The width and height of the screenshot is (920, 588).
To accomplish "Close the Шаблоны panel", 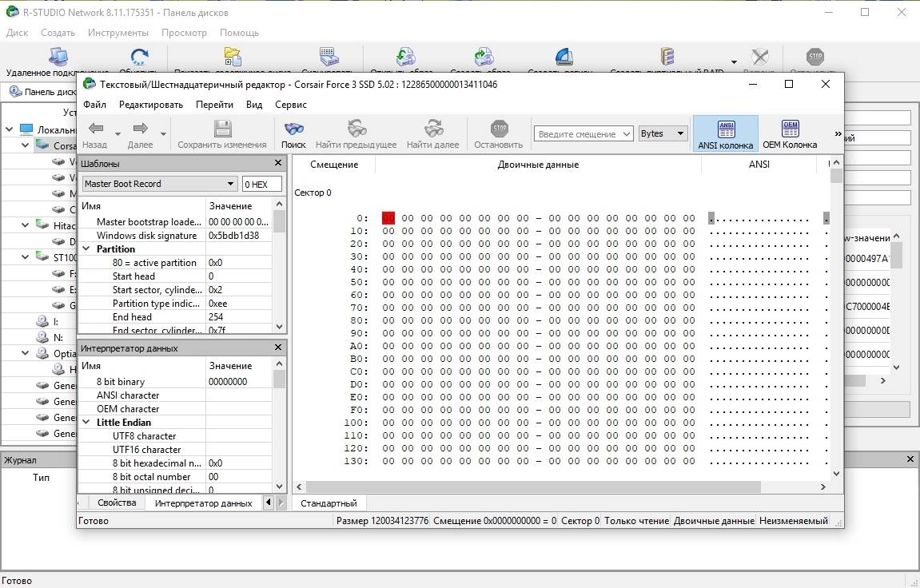I will click(278, 163).
